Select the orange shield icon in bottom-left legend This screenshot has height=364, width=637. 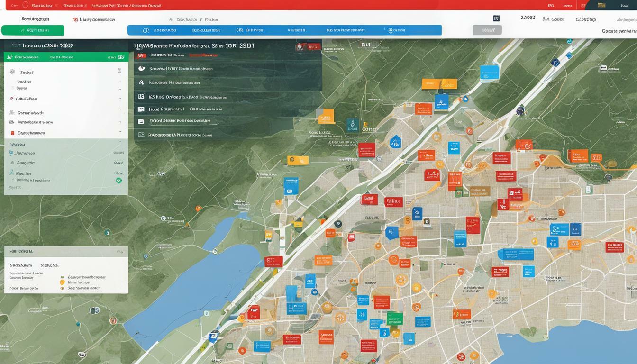[x=62, y=282]
